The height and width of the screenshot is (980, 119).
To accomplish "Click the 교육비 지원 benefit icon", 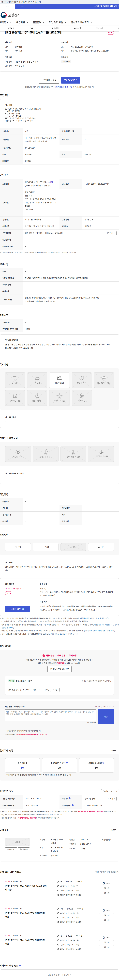I will (x=82, y=380).
